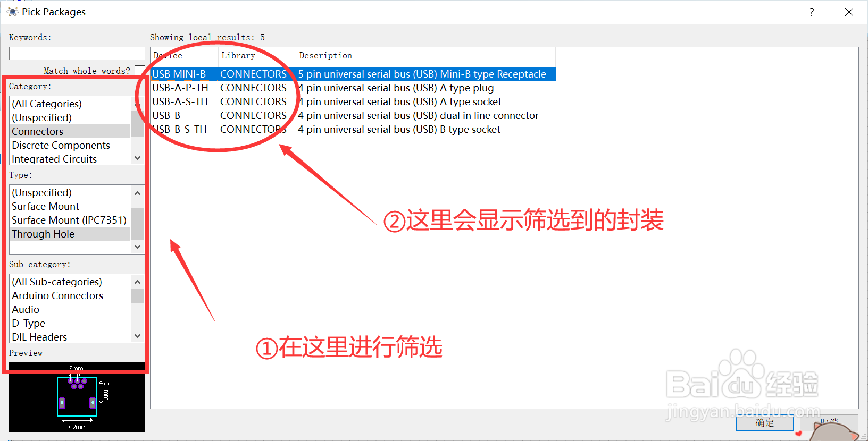868x441 pixels.
Task: Choose the Connectors category
Action: [70, 131]
